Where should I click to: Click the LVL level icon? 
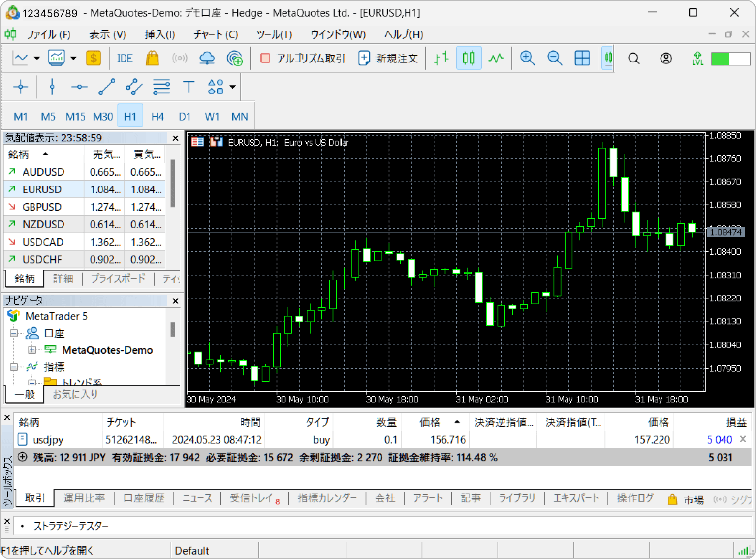click(x=697, y=59)
